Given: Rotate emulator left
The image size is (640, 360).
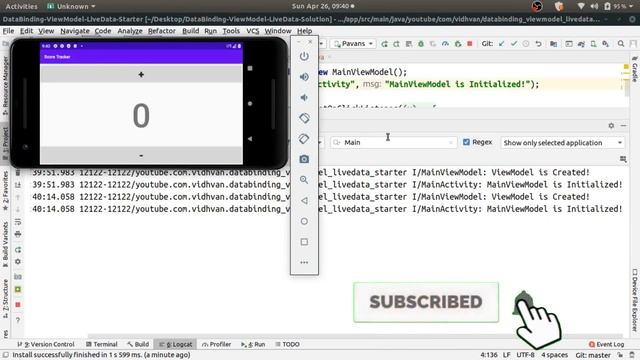Looking at the screenshot, I should (x=304, y=118).
